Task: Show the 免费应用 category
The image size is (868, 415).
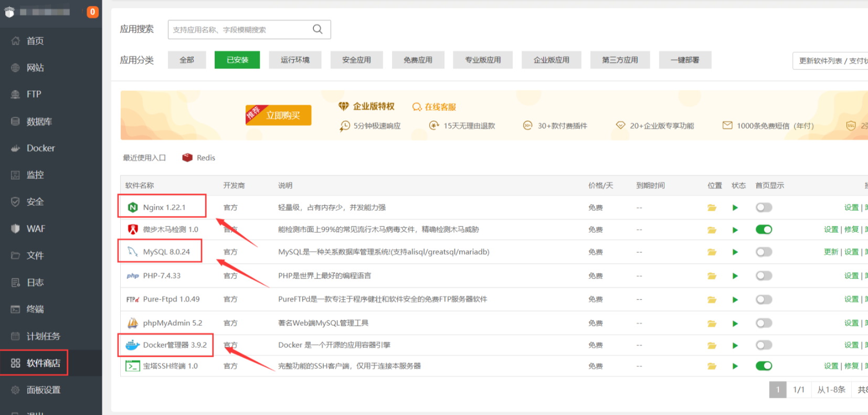Action: tap(418, 60)
